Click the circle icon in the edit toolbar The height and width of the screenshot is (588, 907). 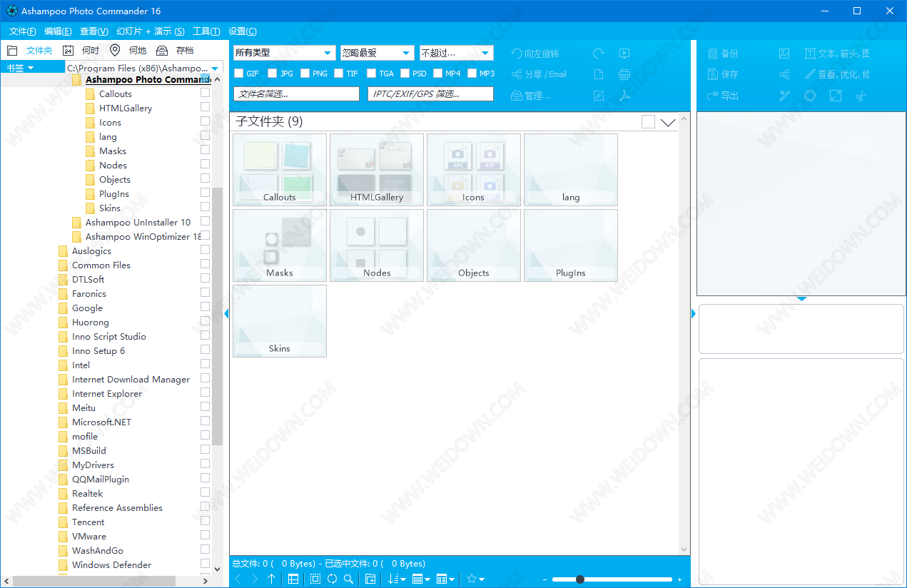click(810, 96)
